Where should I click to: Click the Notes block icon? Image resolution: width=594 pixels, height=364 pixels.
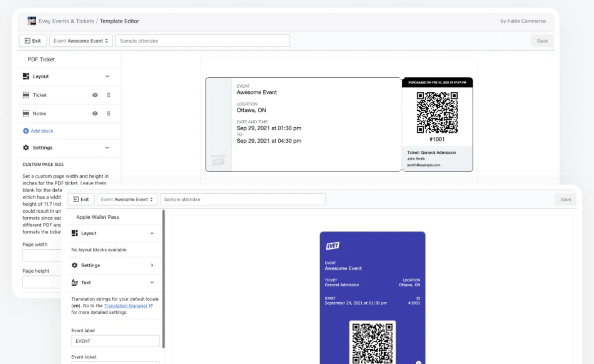point(26,113)
